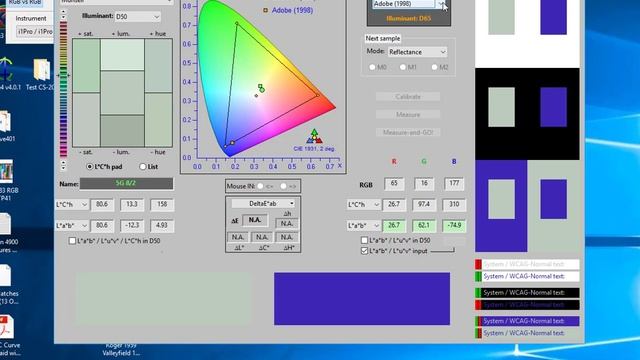Open the v4.0.1 application shortcut on desktop

pyautogui.click(x=7, y=73)
